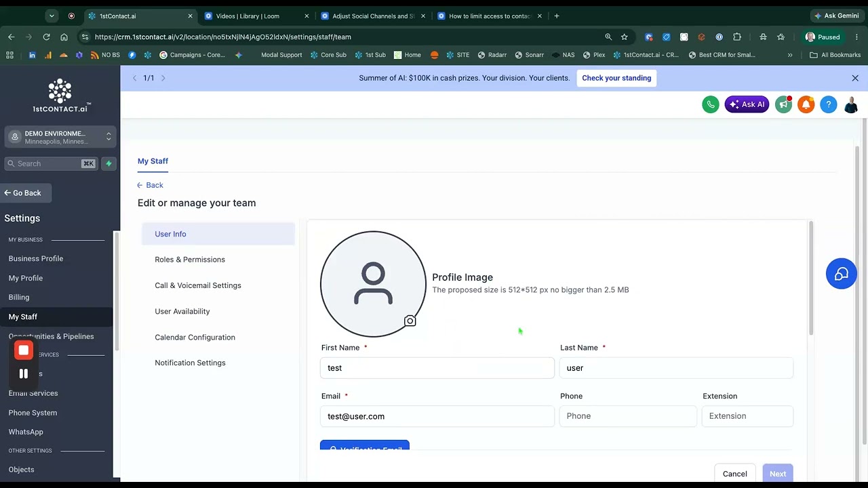Open the browser Extensions puzzle icon
This screenshot has width=868, height=488.
pos(737,37)
